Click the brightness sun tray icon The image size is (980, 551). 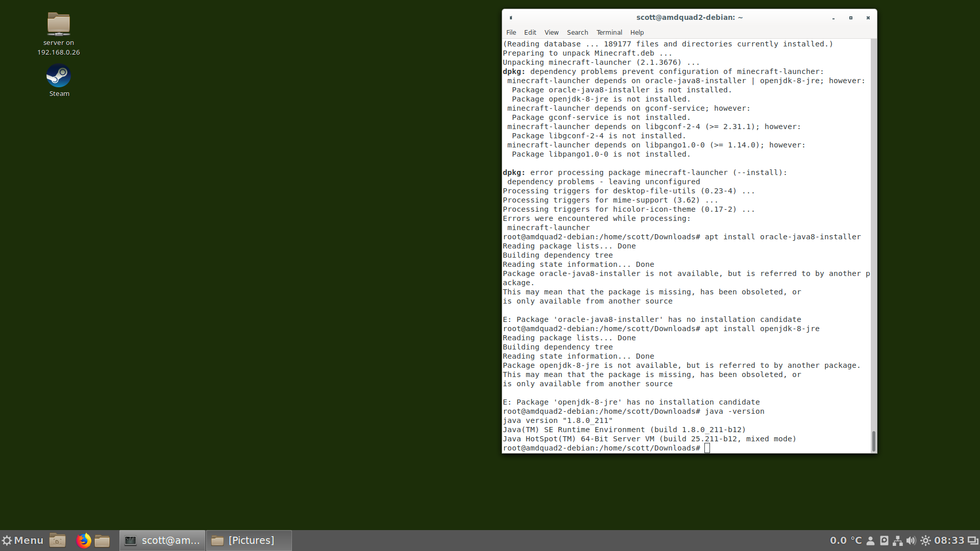click(925, 540)
